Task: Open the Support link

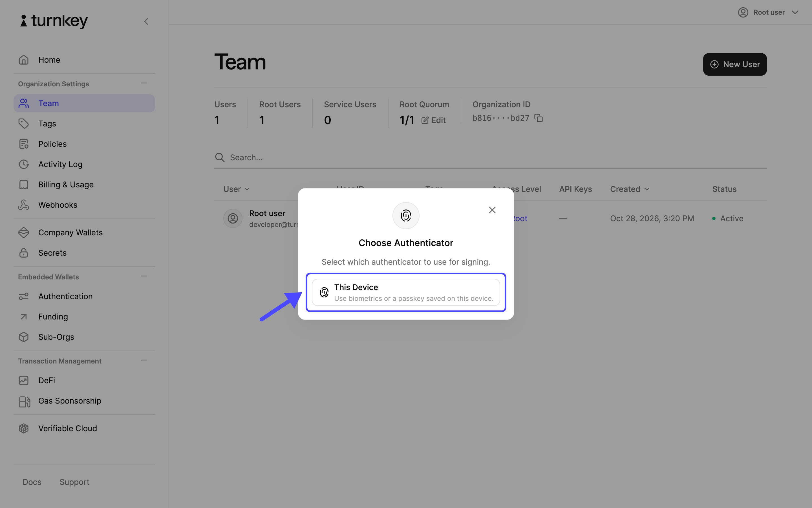Action: [74, 482]
